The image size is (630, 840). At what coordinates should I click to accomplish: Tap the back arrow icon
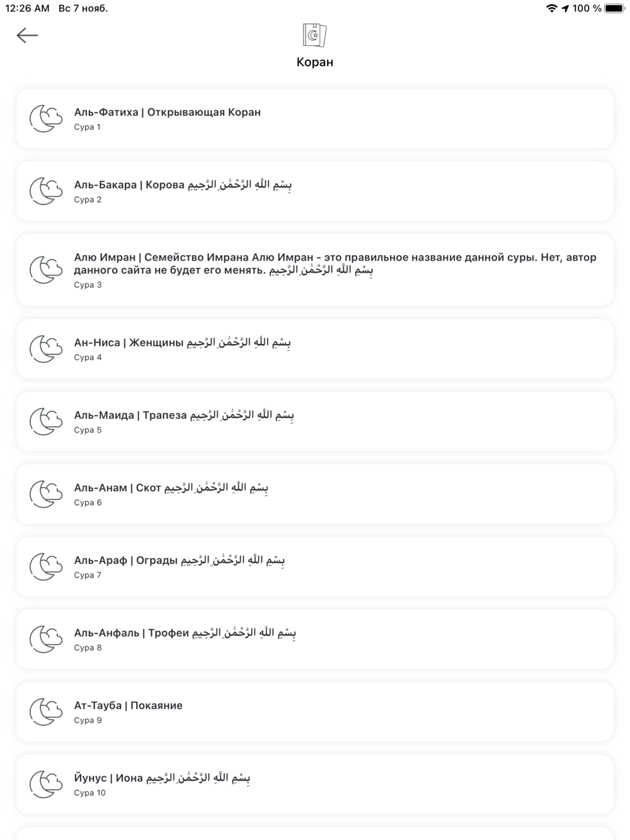pyautogui.click(x=27, y=35)
